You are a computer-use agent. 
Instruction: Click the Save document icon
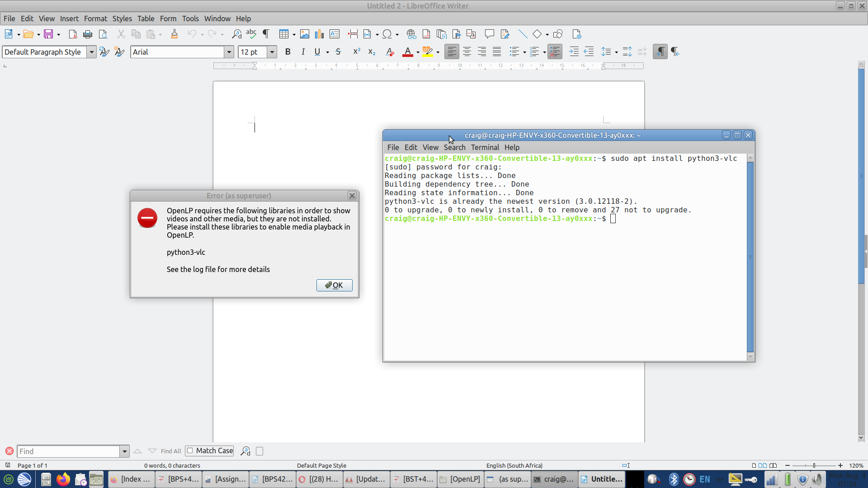click(48, 34)
